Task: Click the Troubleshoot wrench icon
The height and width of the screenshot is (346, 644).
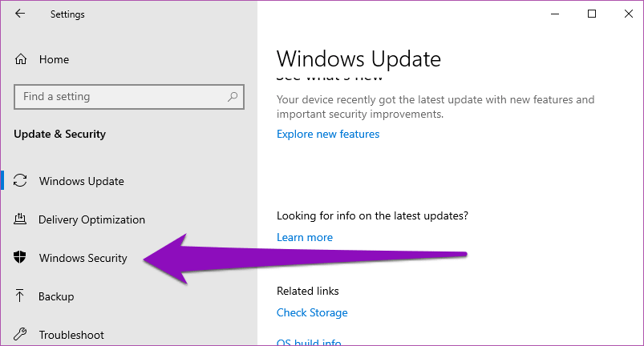Action: (21, 335)
